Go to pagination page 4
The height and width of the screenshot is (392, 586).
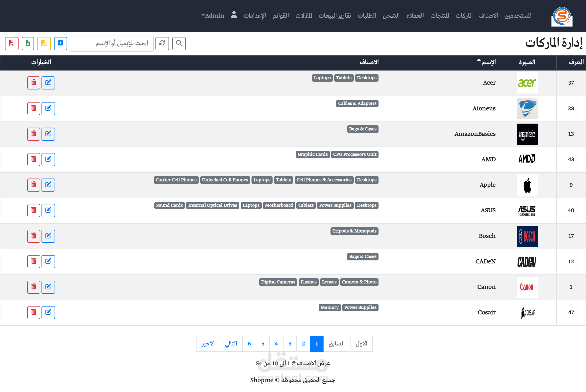coord(276,344)
